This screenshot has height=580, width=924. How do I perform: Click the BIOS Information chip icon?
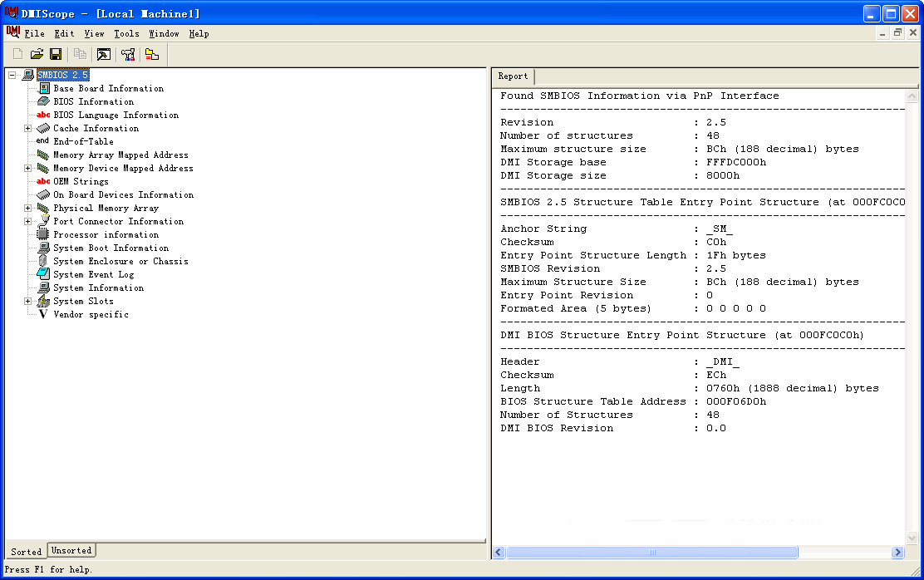click(43, 101)
